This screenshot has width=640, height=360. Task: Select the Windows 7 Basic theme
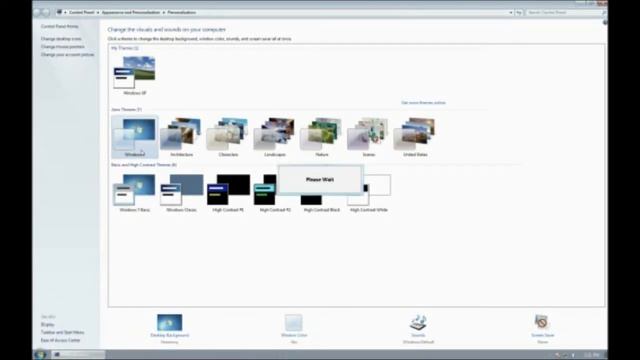click(135, 193)
